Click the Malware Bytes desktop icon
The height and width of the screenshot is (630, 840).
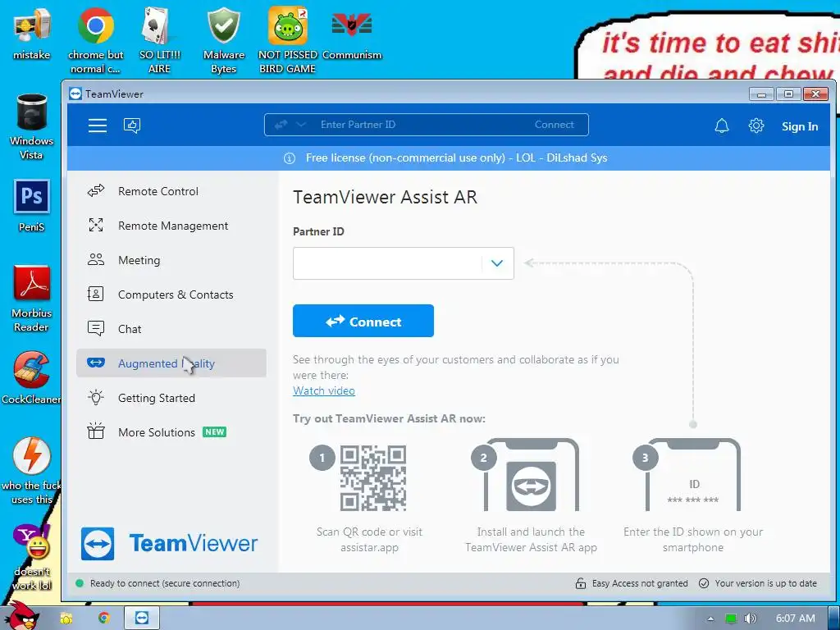[223, 40]
